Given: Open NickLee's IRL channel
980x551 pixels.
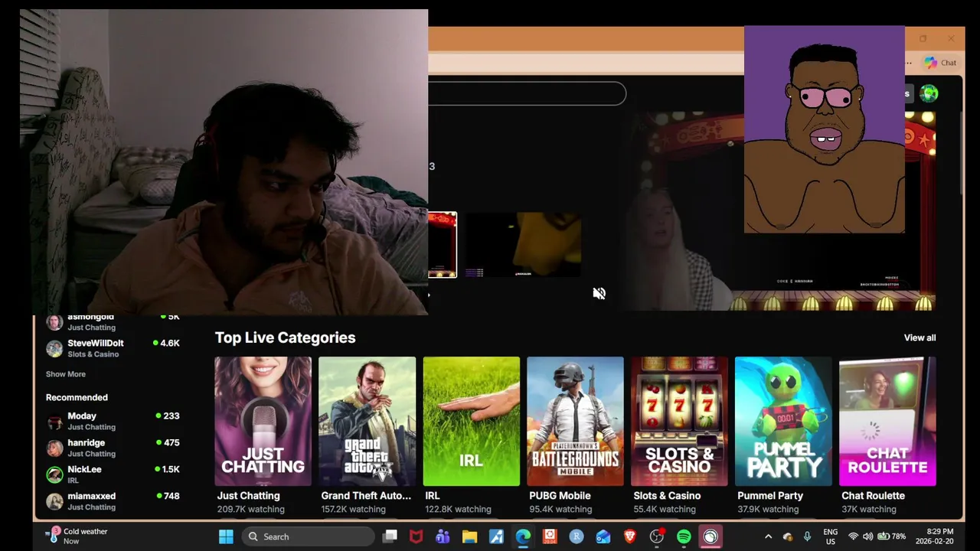Looking at the screenshot, I should coord(113,474).
